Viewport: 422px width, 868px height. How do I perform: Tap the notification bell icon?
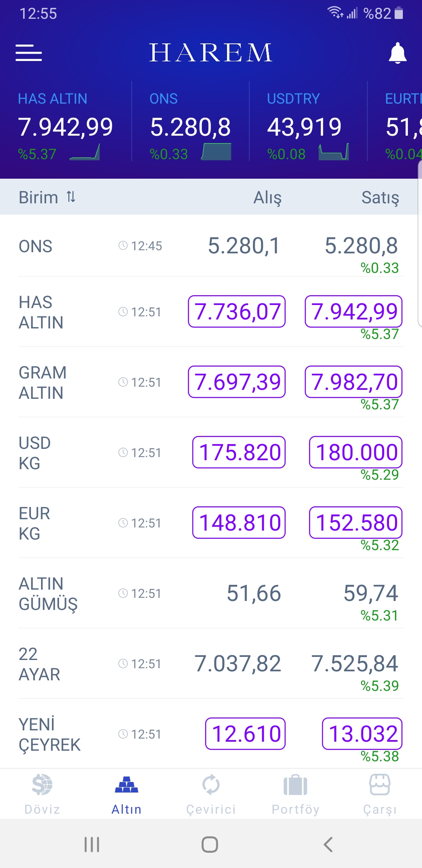click(x=397, y=53)
